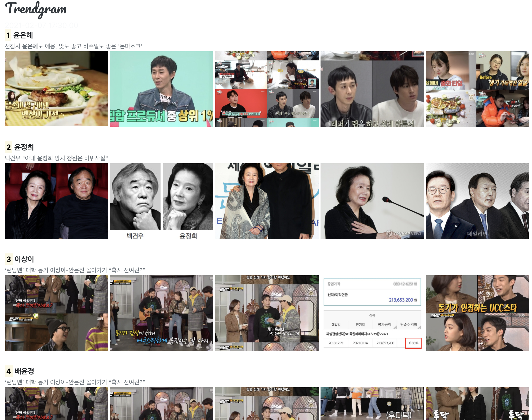This screenshot has height=420, width=532.
Task: Open the 런닝맨 headline under 배윤경
Action: 75,382
